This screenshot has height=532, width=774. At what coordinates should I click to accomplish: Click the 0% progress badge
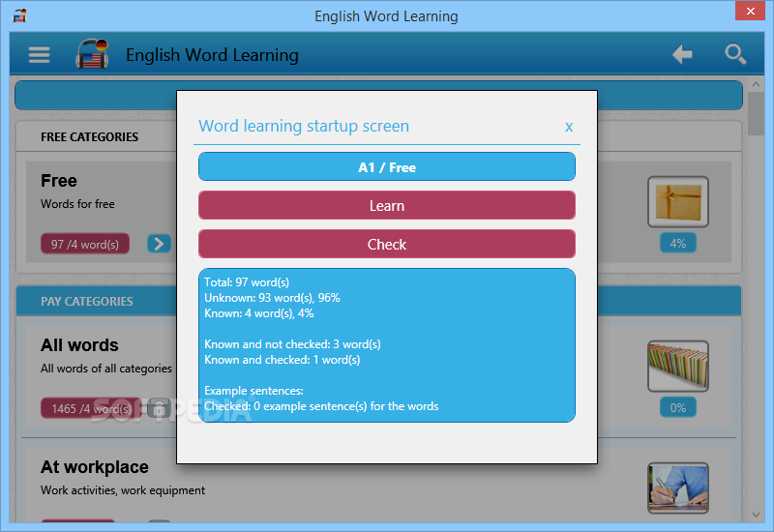[x=678, y=407]
